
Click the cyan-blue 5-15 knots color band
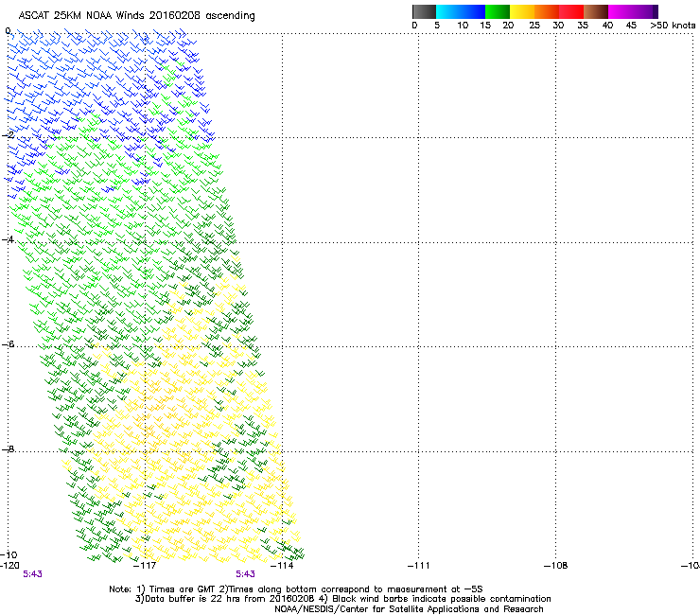(x=461, y=11)
